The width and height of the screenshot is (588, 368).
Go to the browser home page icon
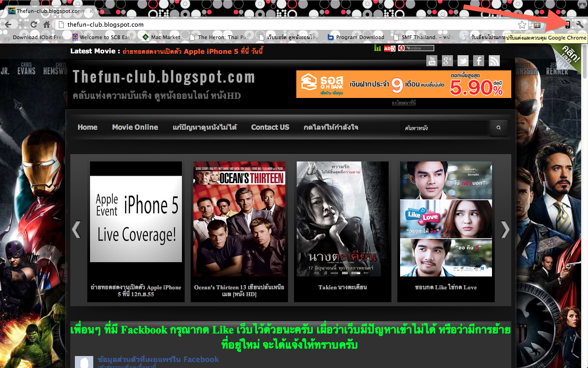pyautogui.click(x=46, y=24)
